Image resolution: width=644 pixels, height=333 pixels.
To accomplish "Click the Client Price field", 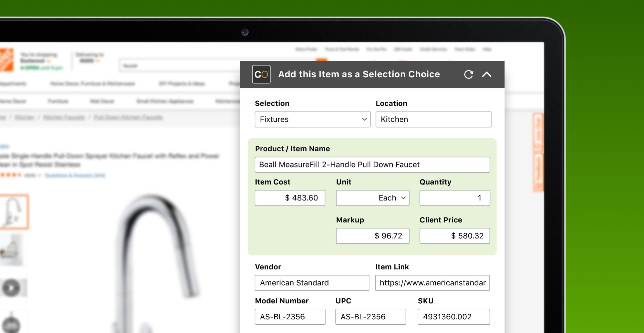I will click(455, 236).
